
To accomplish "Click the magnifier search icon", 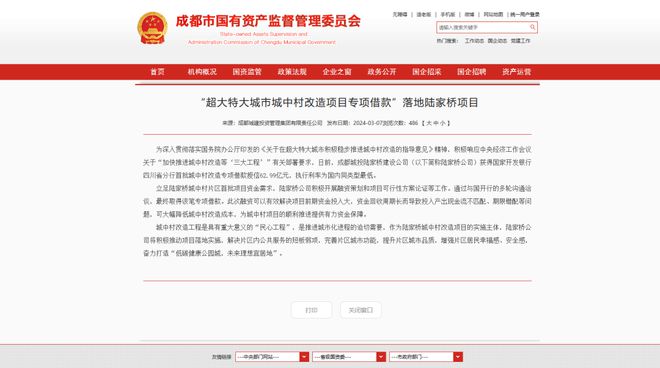I will click(532, 27).
